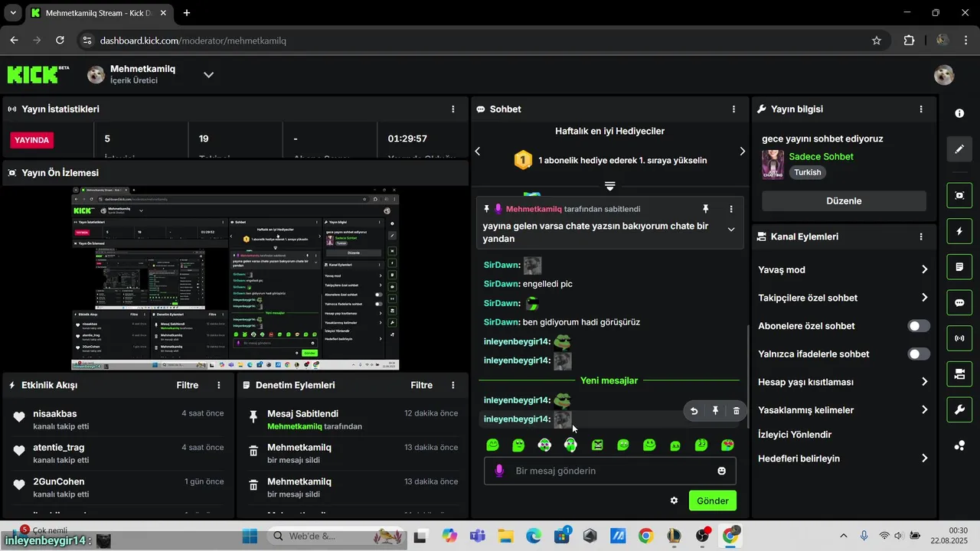
Task: Click the three-dots cluster icon in sidebar
Action: click(x=959, y=445)
